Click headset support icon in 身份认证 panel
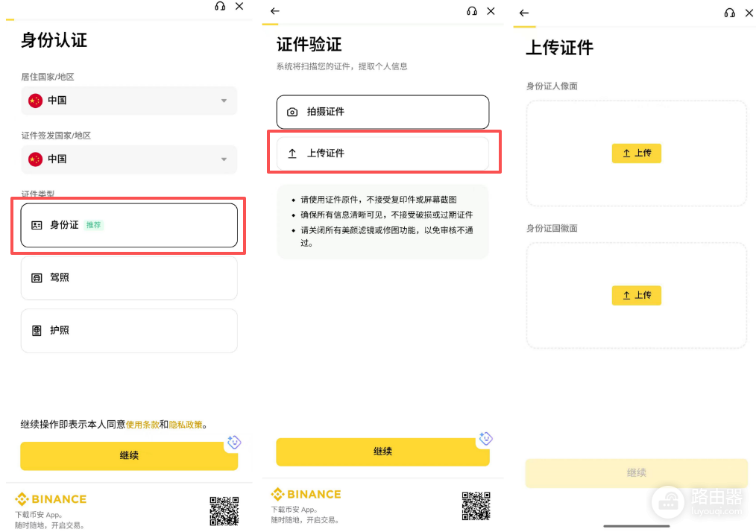Viewport: 756px width, 532px height. tap(220, 6)
